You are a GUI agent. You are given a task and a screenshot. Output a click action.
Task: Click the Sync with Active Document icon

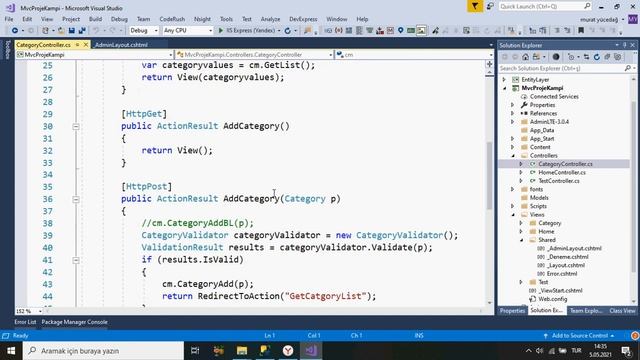tap(587, 57)
